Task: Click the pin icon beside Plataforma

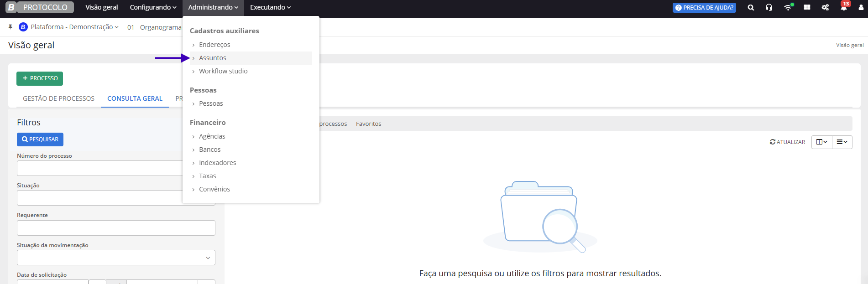Action: click(x=10, y=27)
